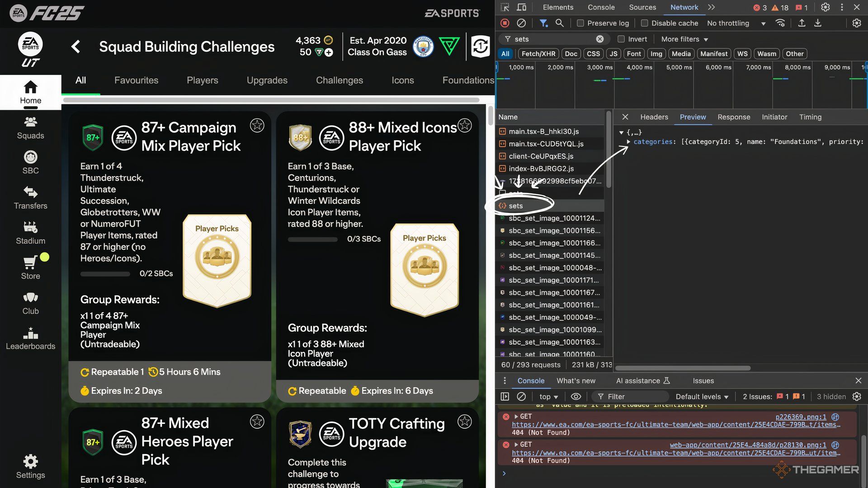The width and height of the screenshot is (868, 488).
Task: Switch to the Icons SBC tab
Action: pos(402,80)
